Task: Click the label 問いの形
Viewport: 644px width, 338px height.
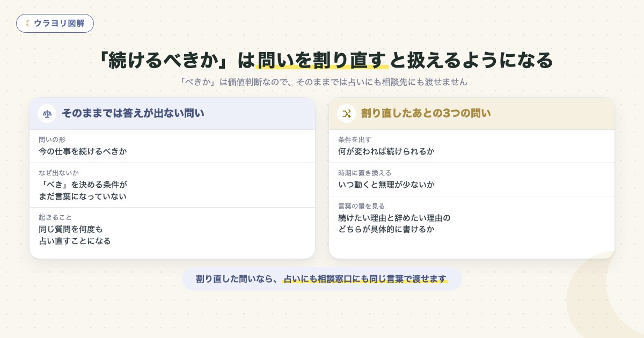Action: coord(52,139)
